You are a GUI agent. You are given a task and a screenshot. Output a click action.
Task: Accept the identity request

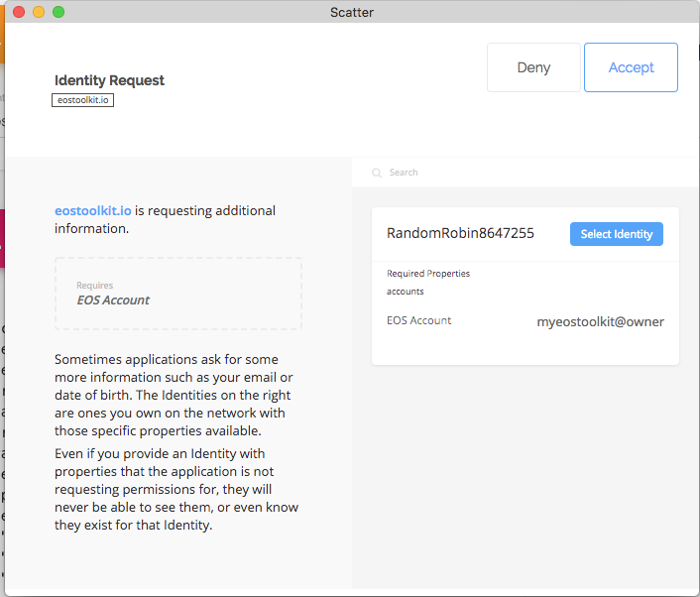pyautogui.click(x=631, y=67)
